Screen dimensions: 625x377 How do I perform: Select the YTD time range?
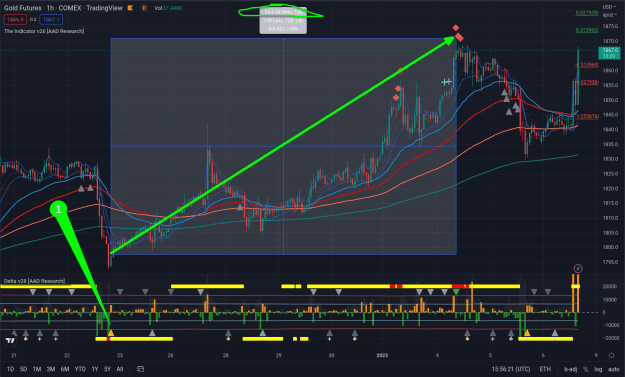coord(80,369)
